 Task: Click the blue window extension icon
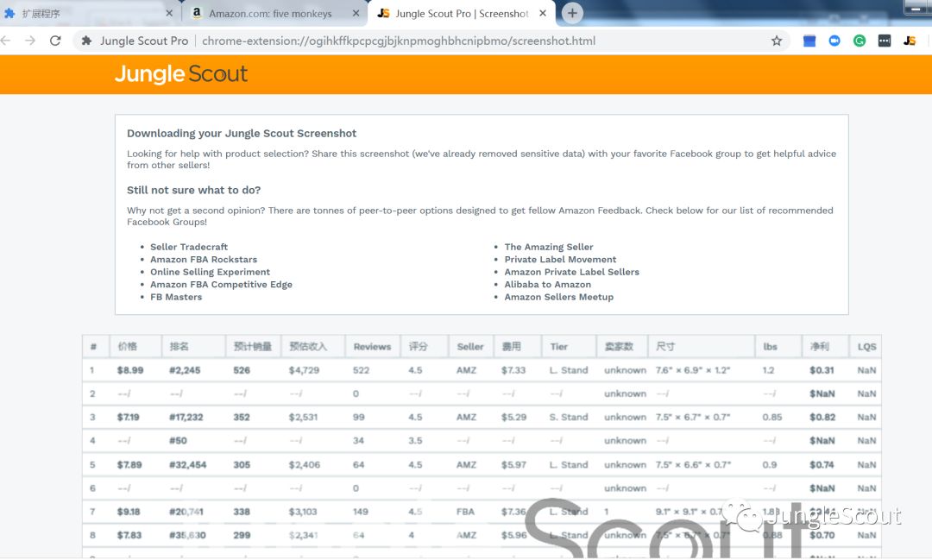pyautogui.click(x=809, y=41)
